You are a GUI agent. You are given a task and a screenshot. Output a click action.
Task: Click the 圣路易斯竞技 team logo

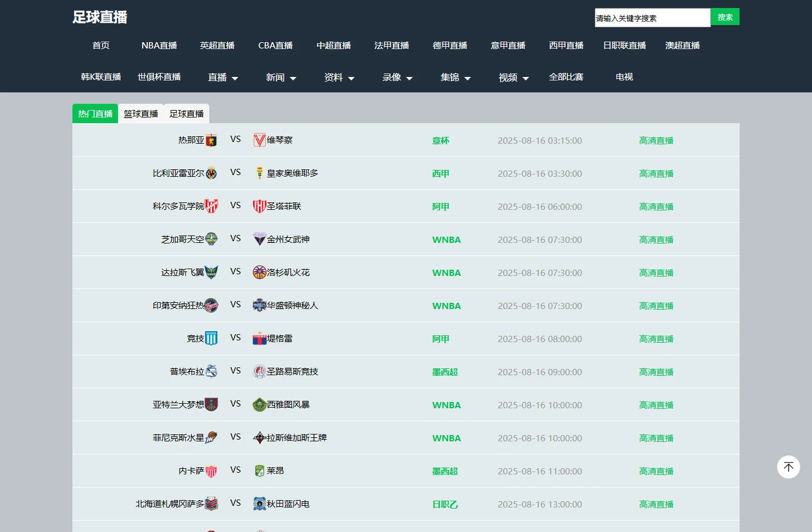[259, 372]
